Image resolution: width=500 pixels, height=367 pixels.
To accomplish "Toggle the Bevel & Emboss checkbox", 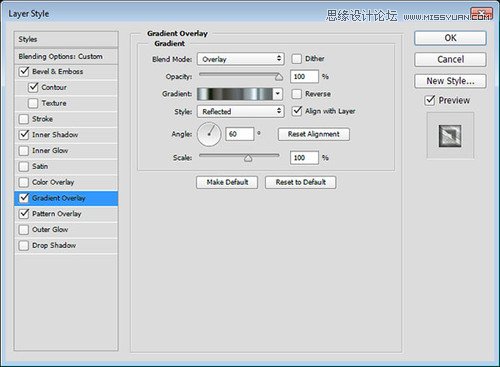I will click(24, 72).
